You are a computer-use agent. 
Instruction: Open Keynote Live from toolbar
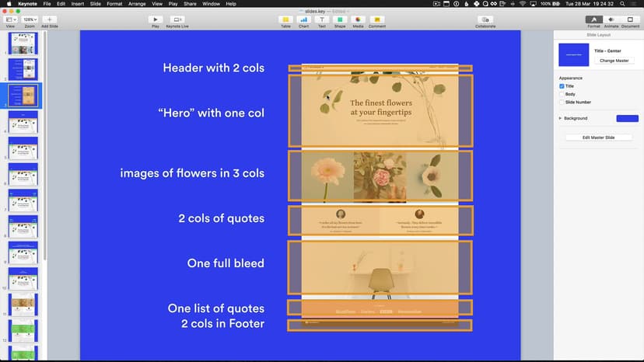(x=177, y=19)
